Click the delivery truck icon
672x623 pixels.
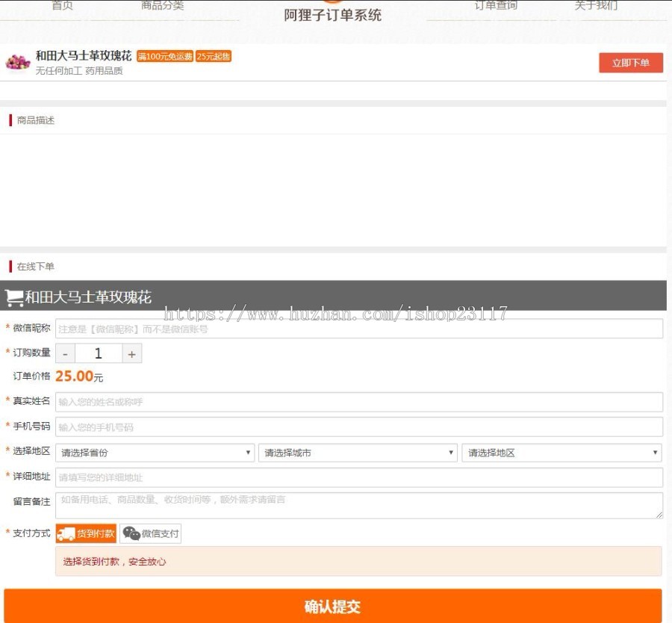click(66, 534)
